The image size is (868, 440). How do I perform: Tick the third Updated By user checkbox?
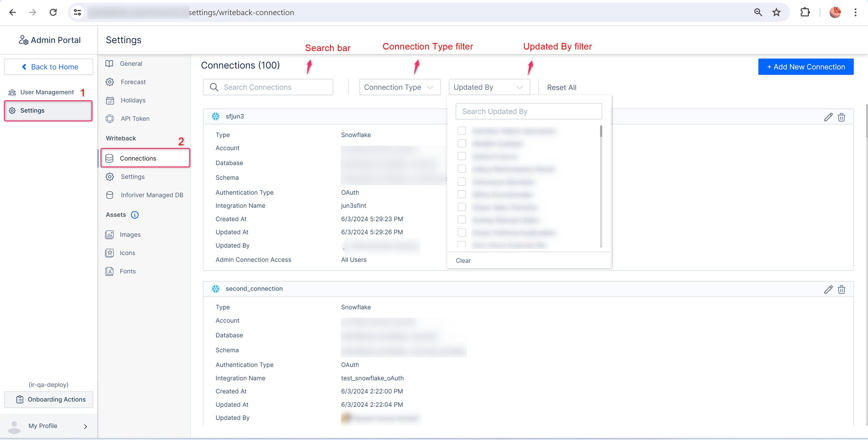[x=462, y=156]
